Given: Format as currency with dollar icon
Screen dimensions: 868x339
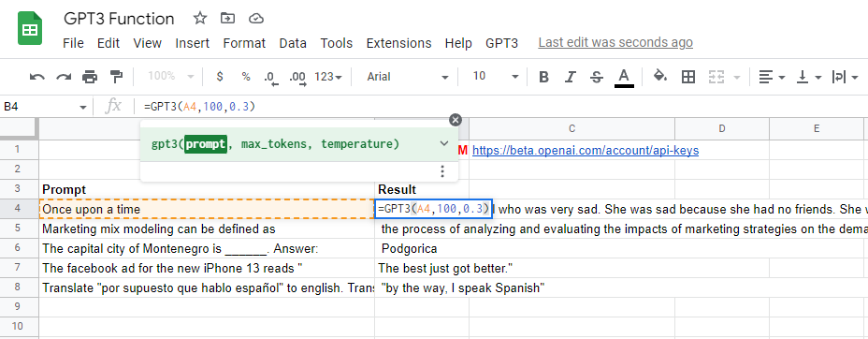Looking at the screenshot, I should 220,77.
